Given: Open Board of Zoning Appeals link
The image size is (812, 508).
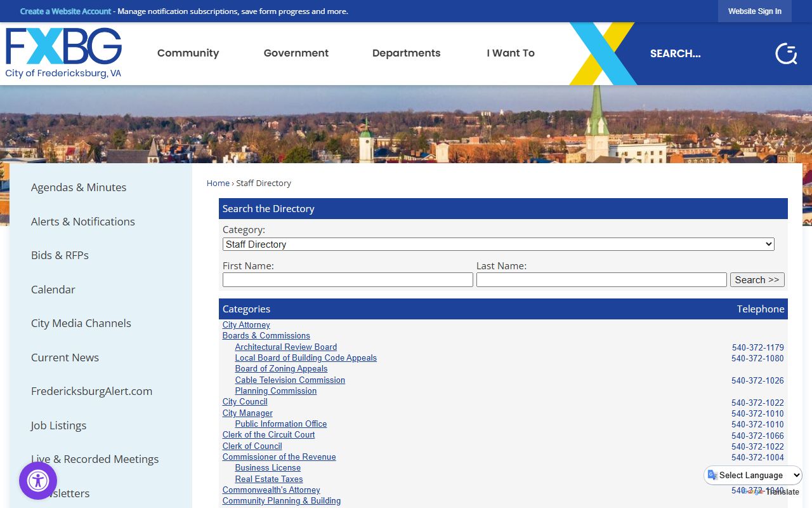Looking at the screenshot, I should [x=282, y=369].
